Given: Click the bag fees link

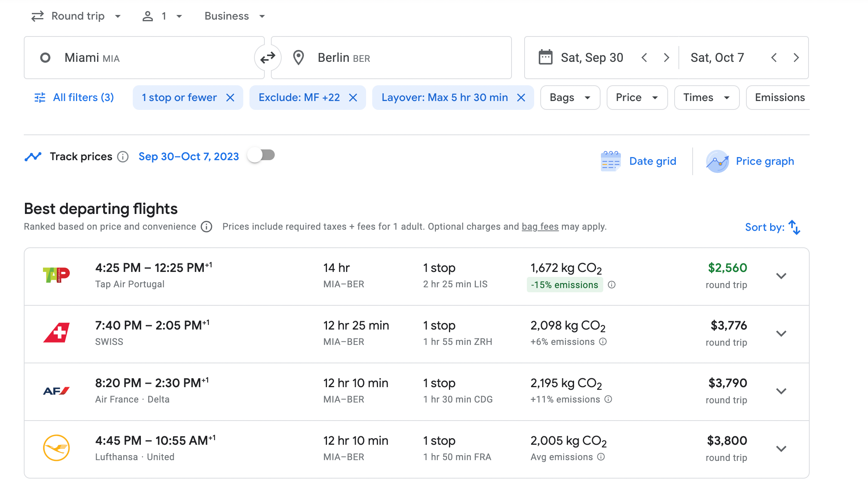Looking at the screenshot, I should click(540, 227).
